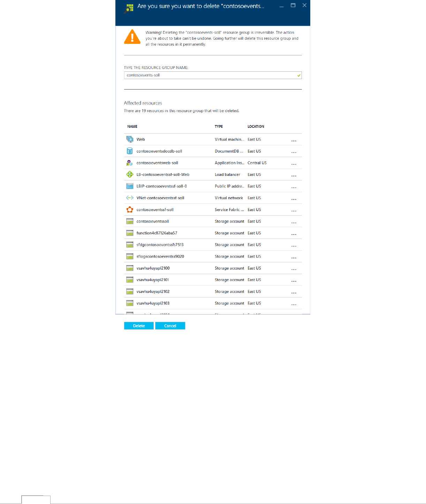Screen dimensions: 426x504
Task: Open ellipsis menu for contosoeventssf-soll
Action: 294,211
